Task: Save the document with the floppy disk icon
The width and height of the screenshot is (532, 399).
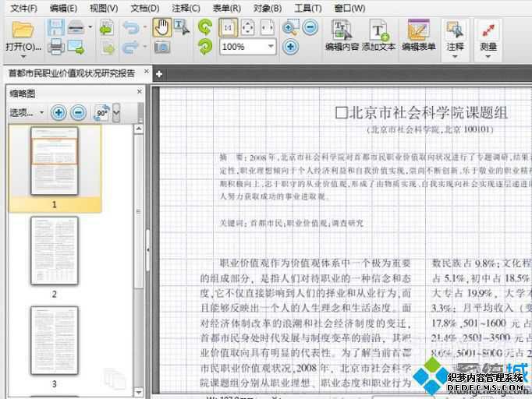Action: pyautogui.click(x=56, y=27)
